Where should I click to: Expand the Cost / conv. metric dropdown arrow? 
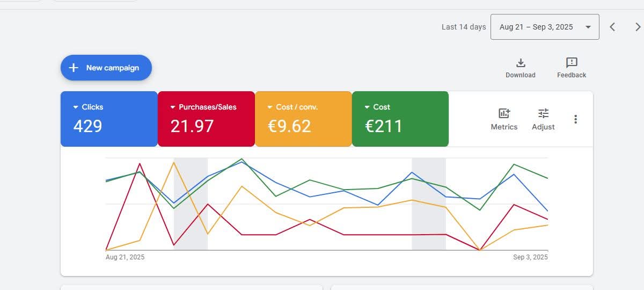click(x=270, y=107)
